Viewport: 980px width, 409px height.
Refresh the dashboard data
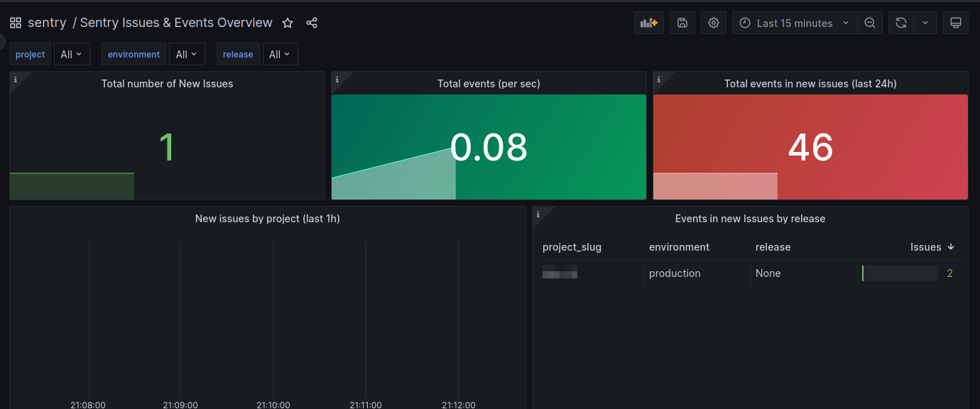(x=900, y=22)
